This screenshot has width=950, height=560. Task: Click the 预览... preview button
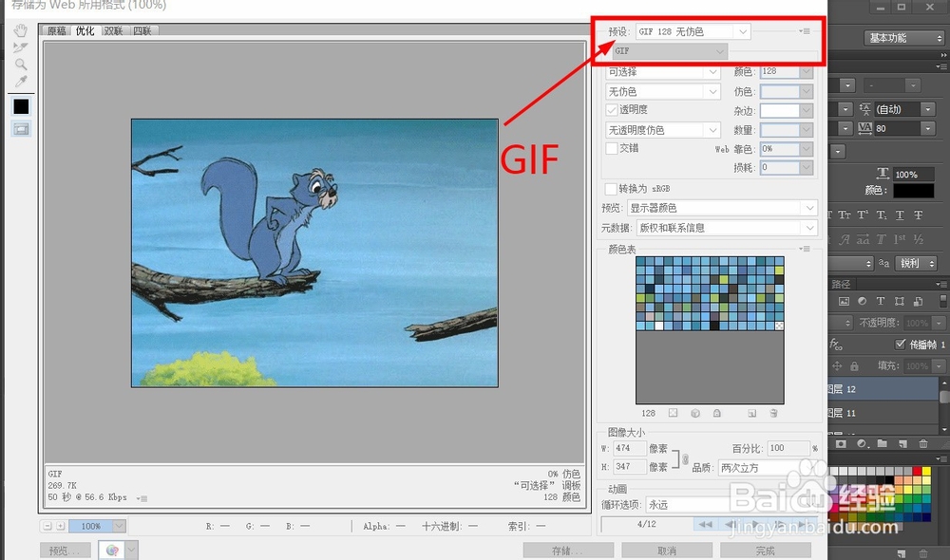tap(65, 551)
